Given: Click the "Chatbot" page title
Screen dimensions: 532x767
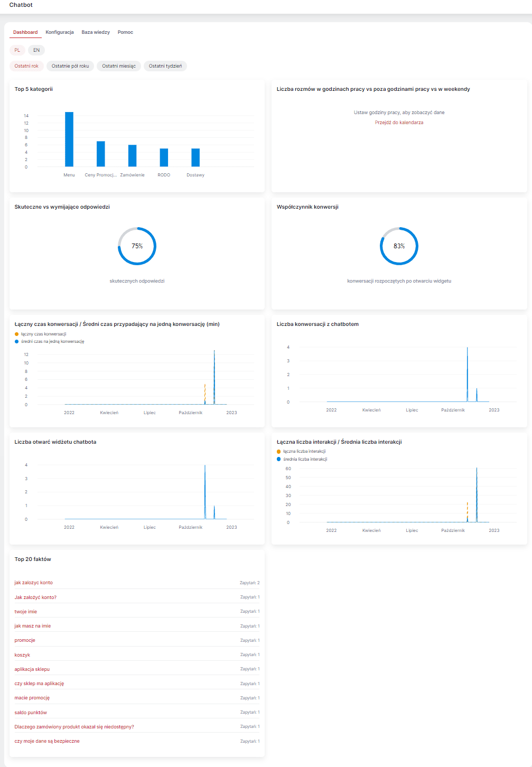Looking at the screenshot, I should coord(21,5).
